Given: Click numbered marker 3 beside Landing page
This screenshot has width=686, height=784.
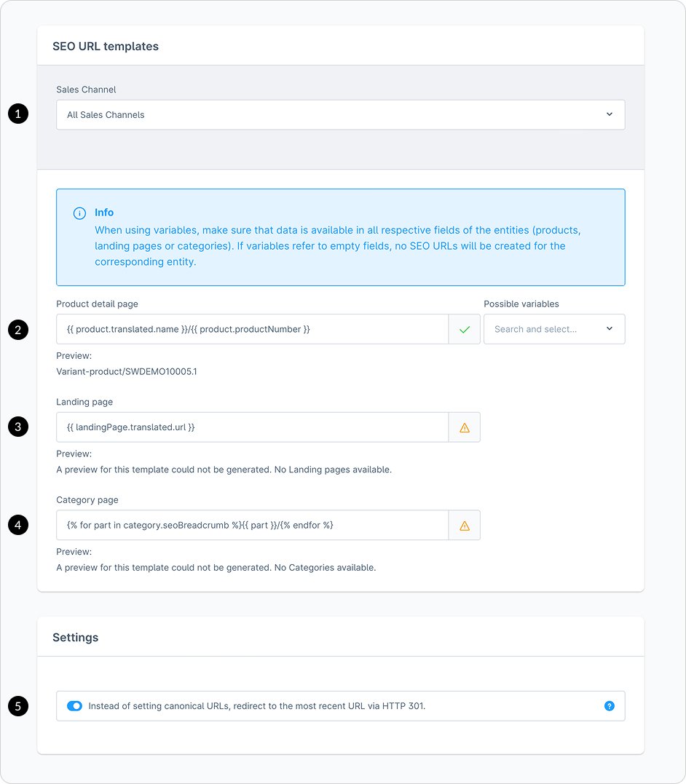Looking at the screenshot, I should [x=18, y=427].
